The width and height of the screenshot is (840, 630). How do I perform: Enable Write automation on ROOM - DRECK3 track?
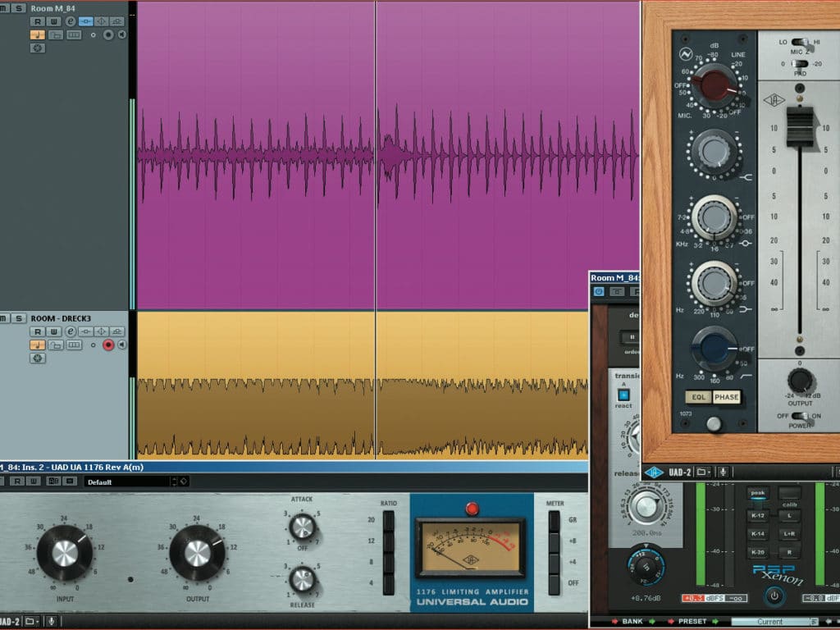tap(53, 331)
